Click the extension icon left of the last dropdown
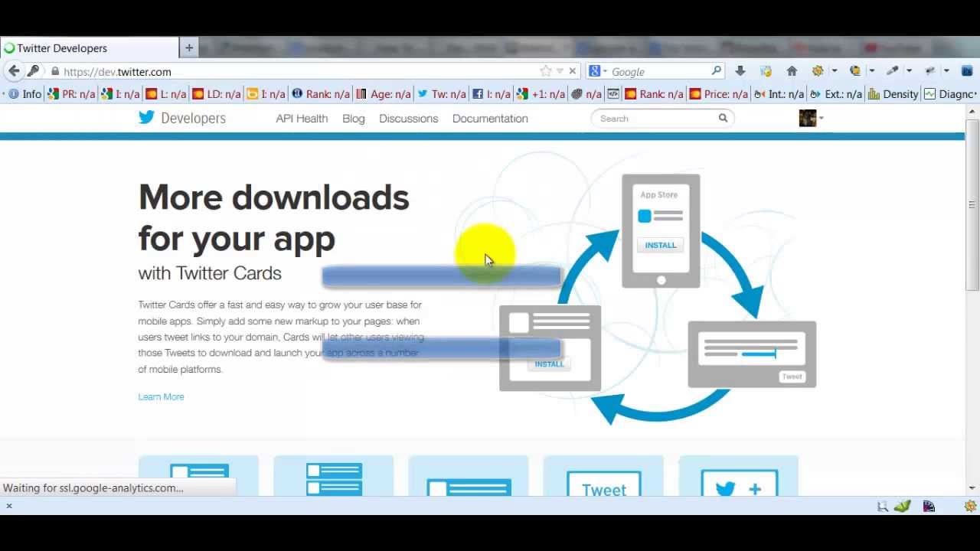 click(930, 71)
